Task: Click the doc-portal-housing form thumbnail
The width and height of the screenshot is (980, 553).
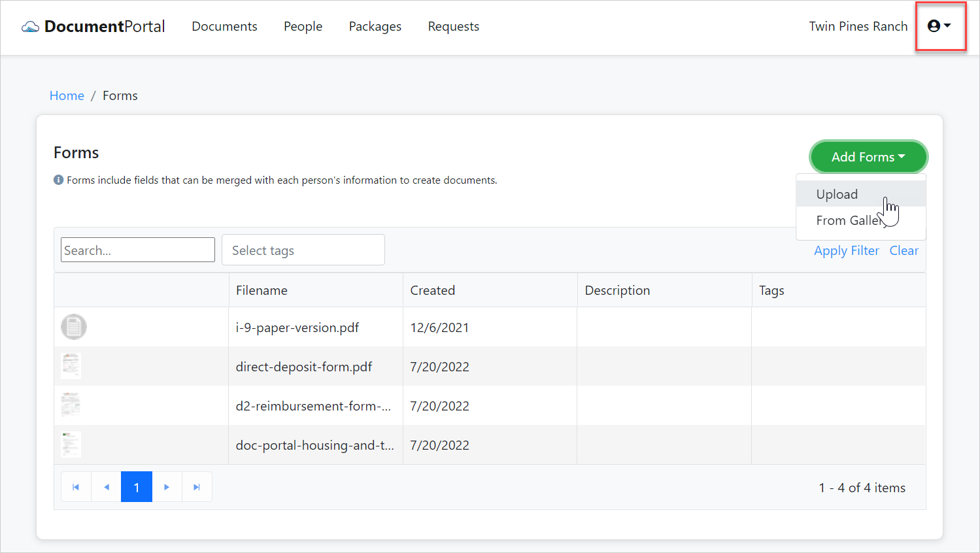Action: (x=71, y=444)
